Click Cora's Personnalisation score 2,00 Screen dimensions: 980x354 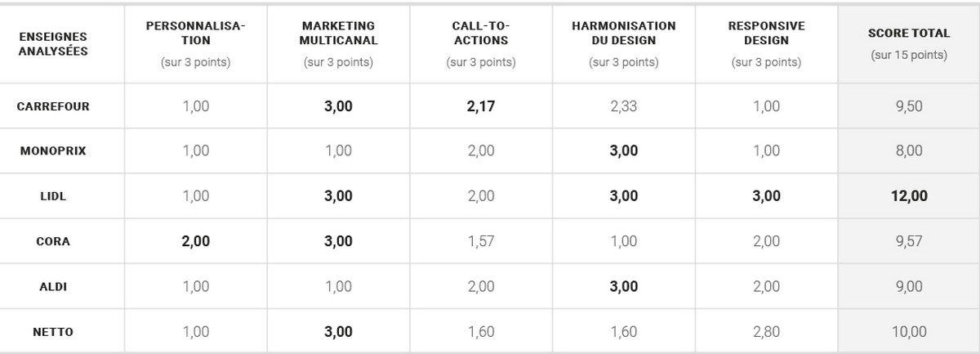[x=195, y=241]
